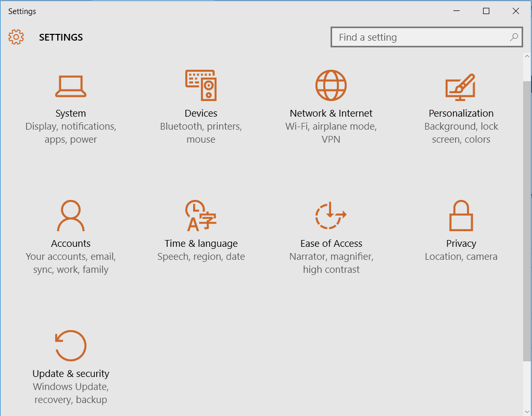The image size is (532, 416).
Task: Select the 'Wi-Fi, airplane mode, VPN' text
Action: [x=331, y=133]
